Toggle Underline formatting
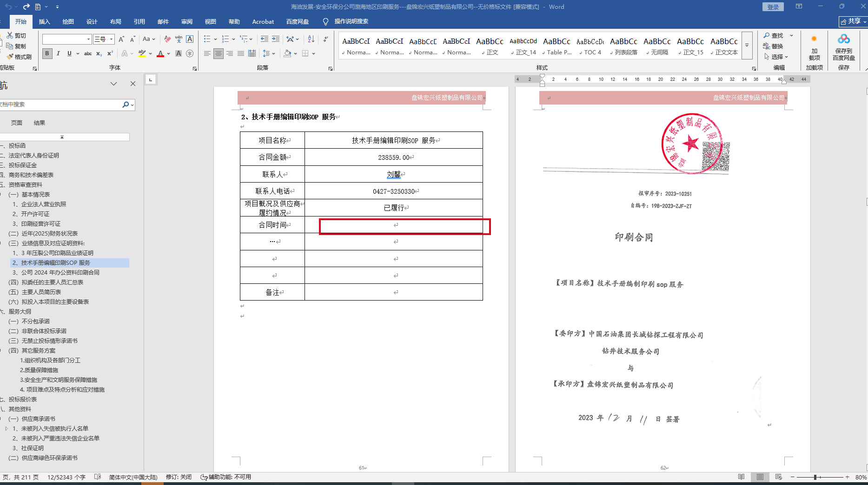The image size is (868, 485). [x=69, y=53]
